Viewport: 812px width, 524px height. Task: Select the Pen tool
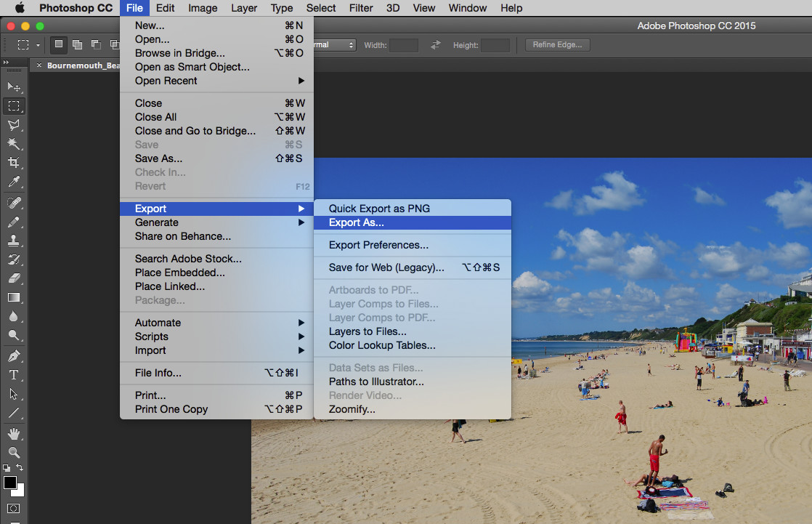click(14, 356)
